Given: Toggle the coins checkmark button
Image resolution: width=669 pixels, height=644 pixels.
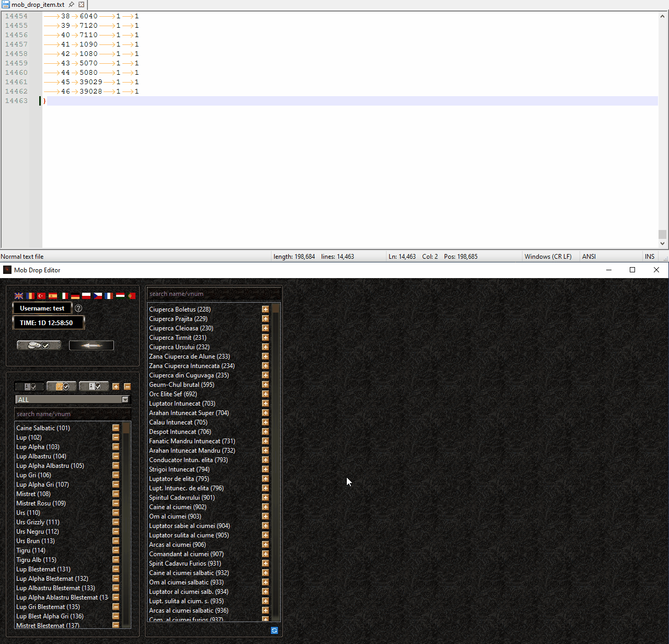Looking at the screenshot, I should pyautogui.click(x=39, y=345).
